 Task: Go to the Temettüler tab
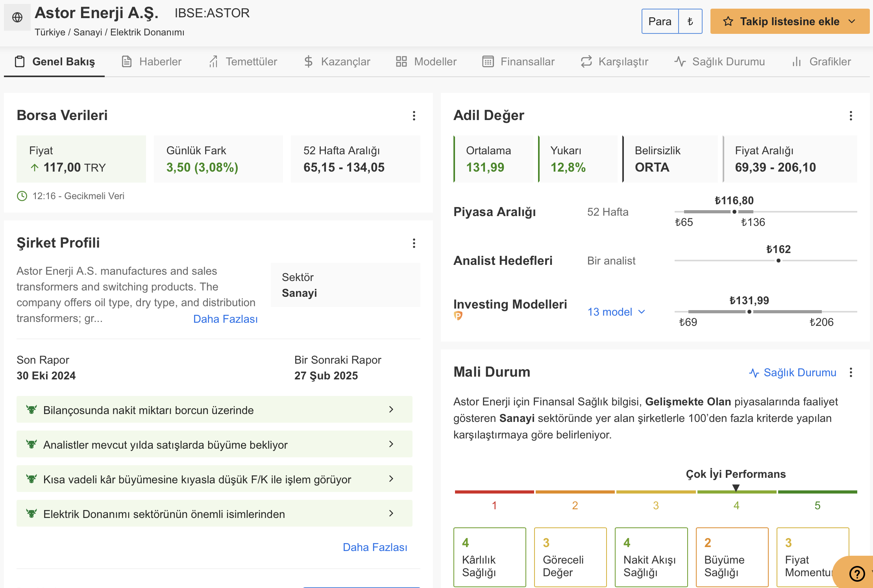pos(243,61)
